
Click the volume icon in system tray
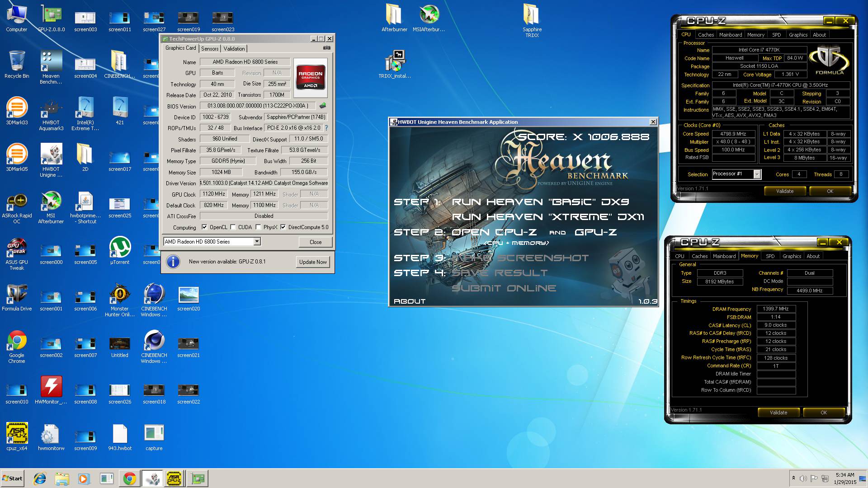pos(803,478)
